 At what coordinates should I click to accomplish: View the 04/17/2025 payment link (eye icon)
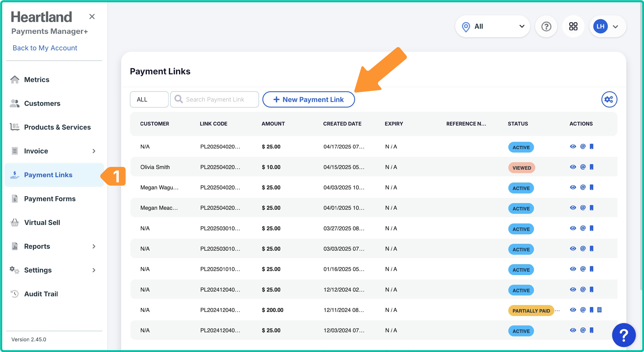click(573, 146)
